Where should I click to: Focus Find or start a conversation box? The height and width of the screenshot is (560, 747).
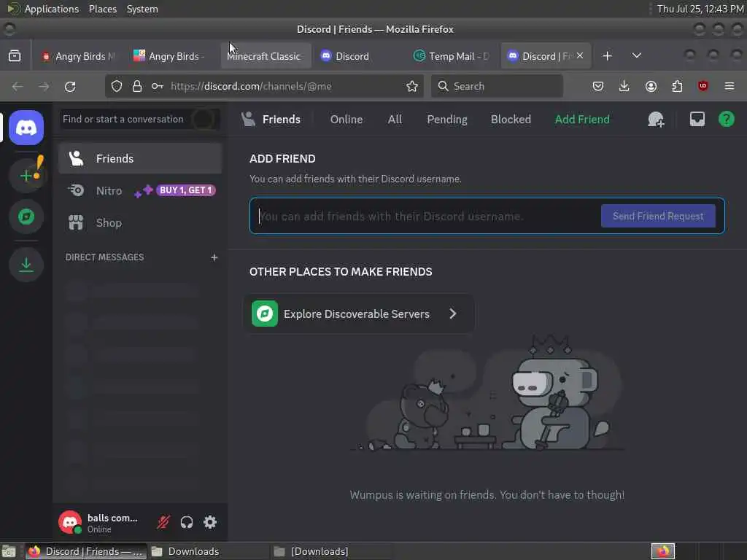coord(140,119)
